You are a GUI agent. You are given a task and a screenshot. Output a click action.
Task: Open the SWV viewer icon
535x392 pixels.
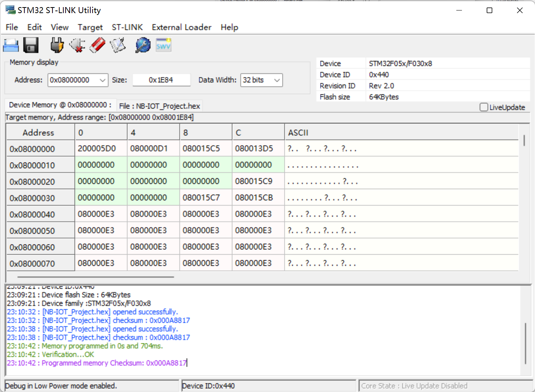(x=163, y=46)
